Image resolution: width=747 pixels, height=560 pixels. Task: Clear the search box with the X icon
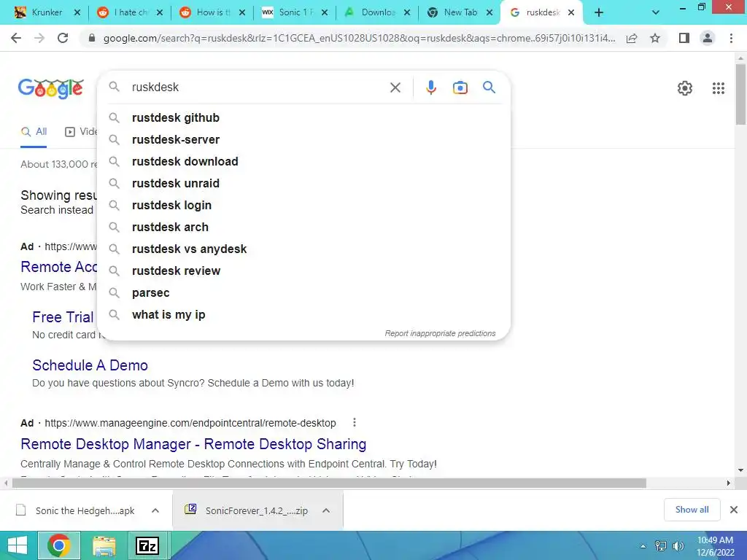[395, 87]
